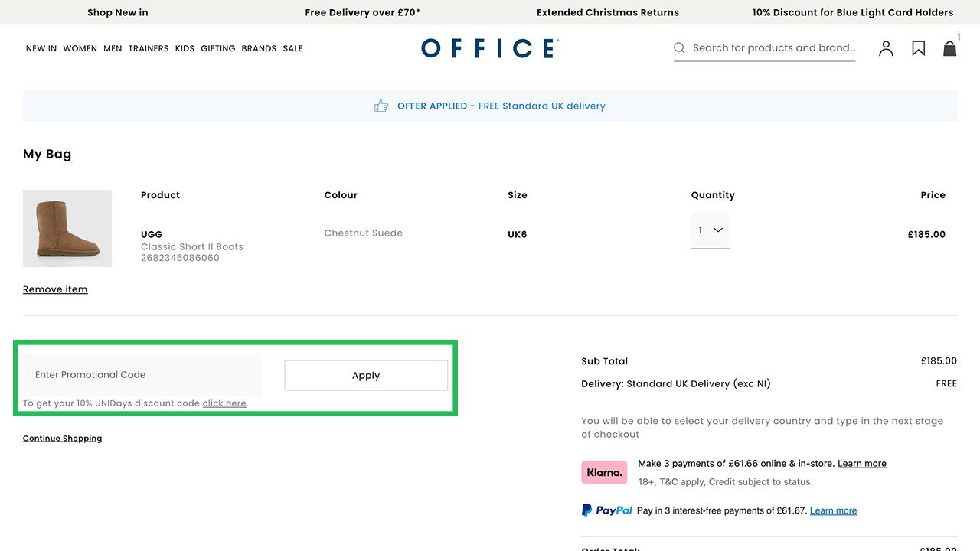Focus the Enter Promotional Code field
Screen dimensions: 980x551
click(x=142, y=375)
